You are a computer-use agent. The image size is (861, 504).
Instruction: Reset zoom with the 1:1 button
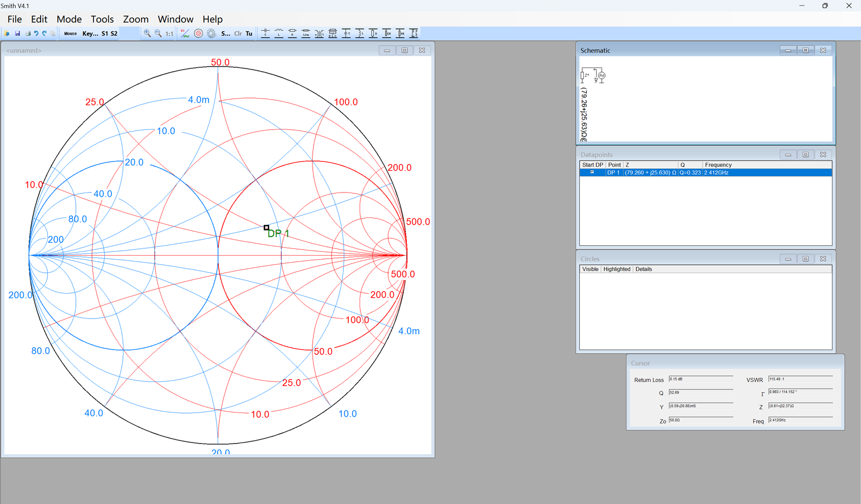[x=169, y=34]
